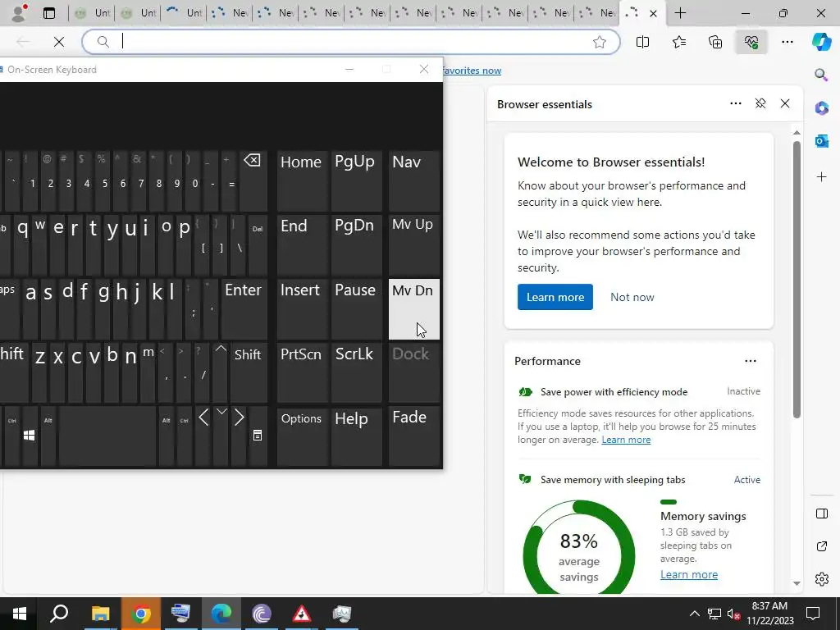Toggle Browser essentials heart icon
Screen dimensions: 840x630
click(751, 42)
